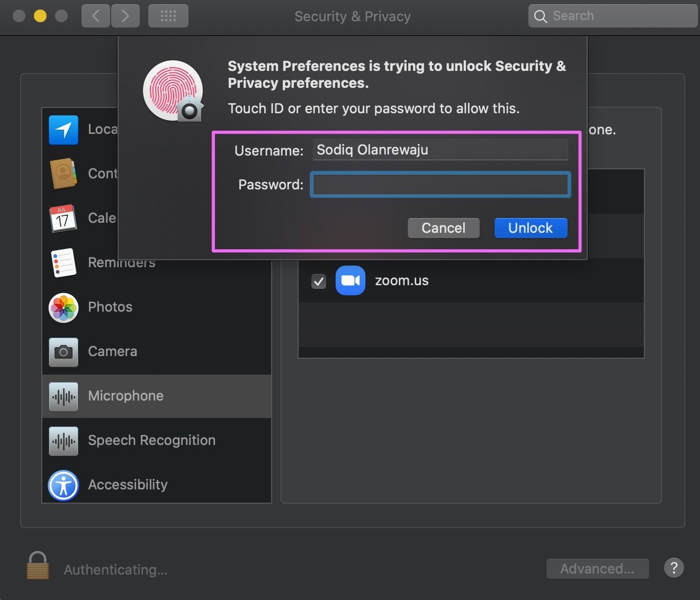
Task: Select the Photos label in sidebar
Action: pos(110,307)
